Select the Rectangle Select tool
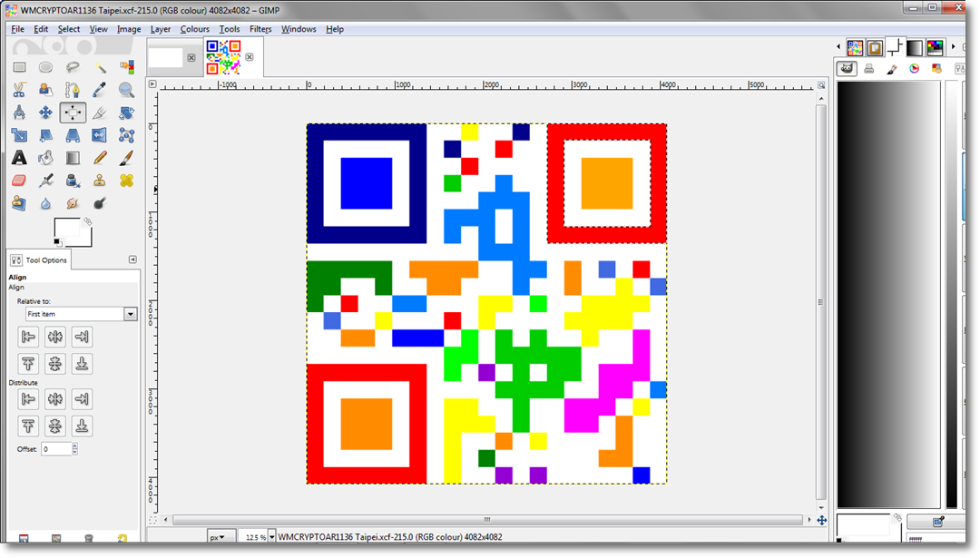Screen dimensions: 980x558 pyautogui.click(x=19, y=67)
